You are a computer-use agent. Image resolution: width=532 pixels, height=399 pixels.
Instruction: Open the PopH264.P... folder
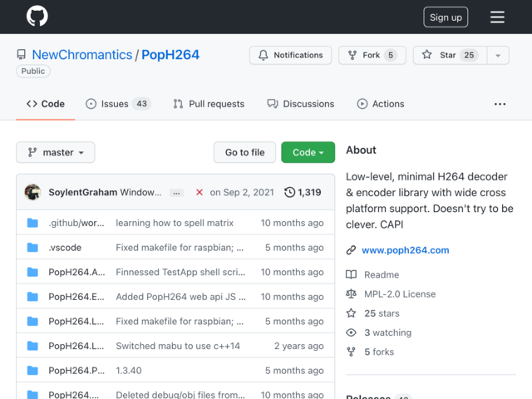pyautogui.click(x=76, y=371)
